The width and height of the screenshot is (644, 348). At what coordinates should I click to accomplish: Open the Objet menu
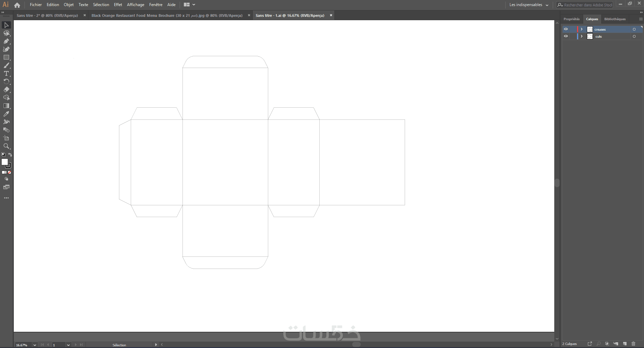pos(69,5)
